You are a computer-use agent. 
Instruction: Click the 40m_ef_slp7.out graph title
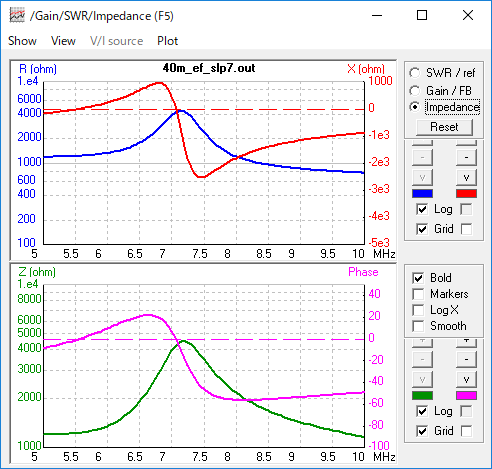point(209,68)
